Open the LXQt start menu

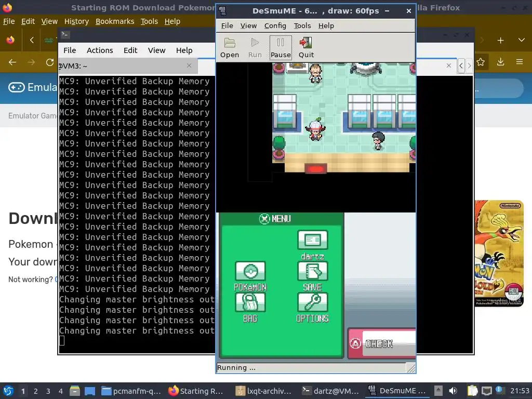8,391
